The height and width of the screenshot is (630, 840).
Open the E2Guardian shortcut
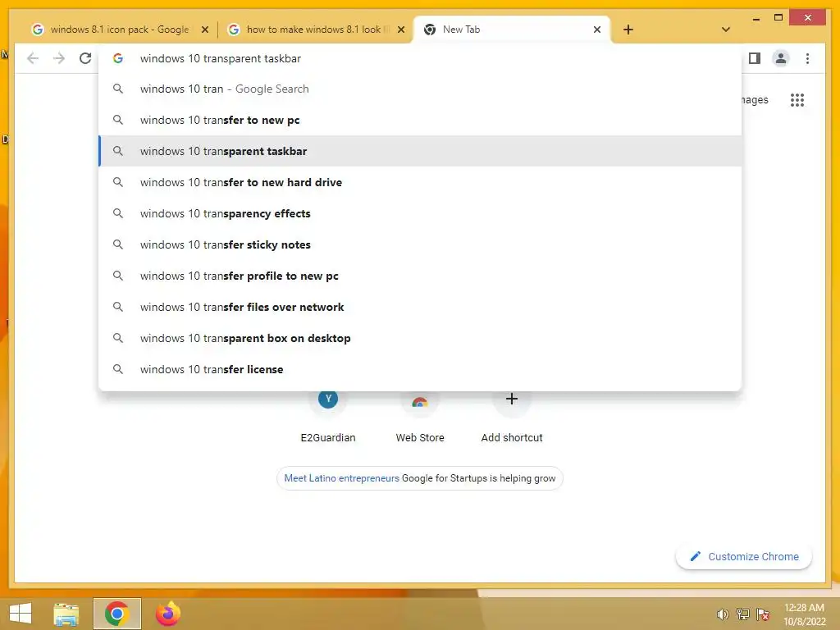(x=328, y=417)
